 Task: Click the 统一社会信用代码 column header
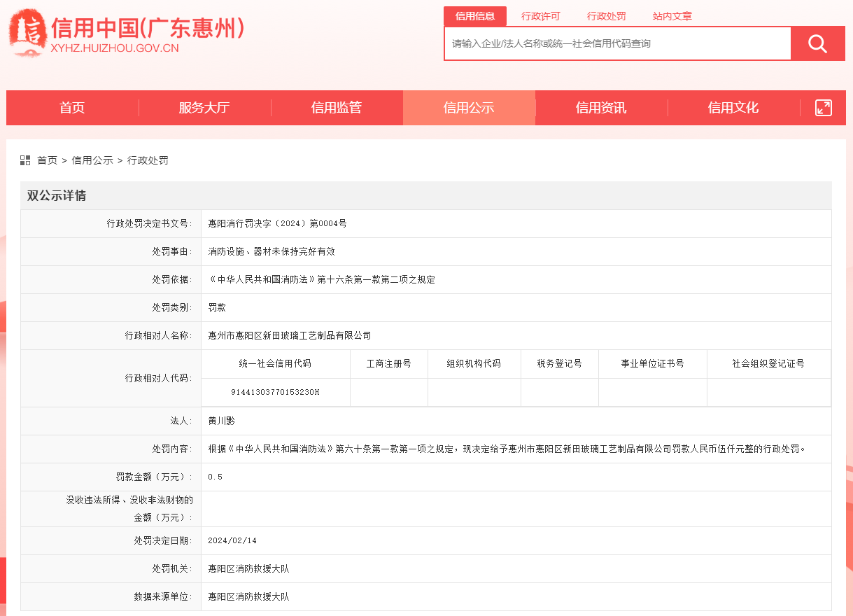(x=275, y=364)
